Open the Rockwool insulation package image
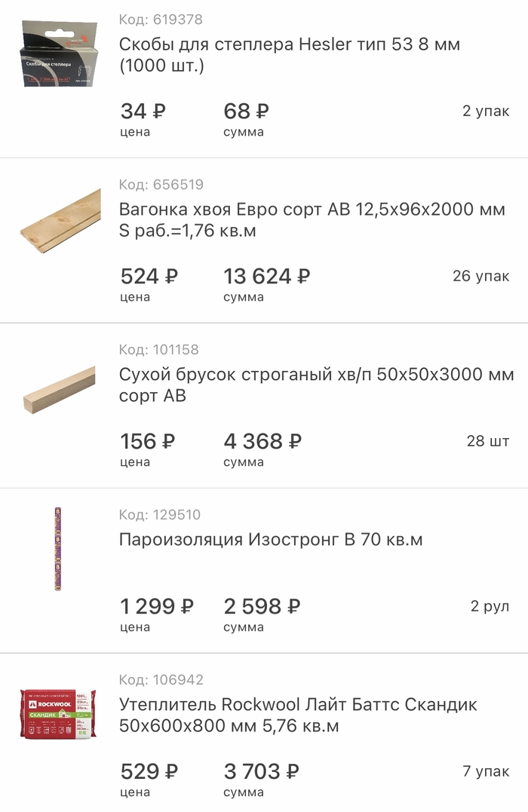The image size is (528, 812). (x=58, y=713)
